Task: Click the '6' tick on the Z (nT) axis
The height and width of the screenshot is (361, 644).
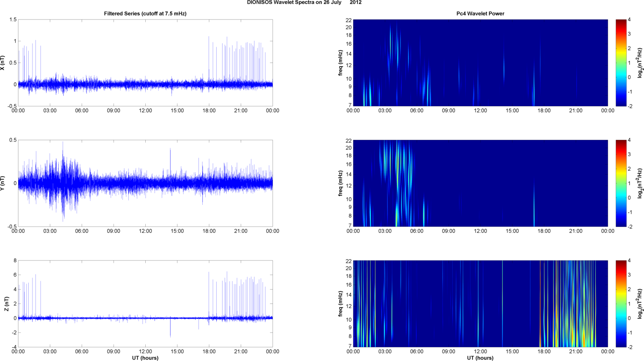Action: pyautogui.click(x=15, y=275)
